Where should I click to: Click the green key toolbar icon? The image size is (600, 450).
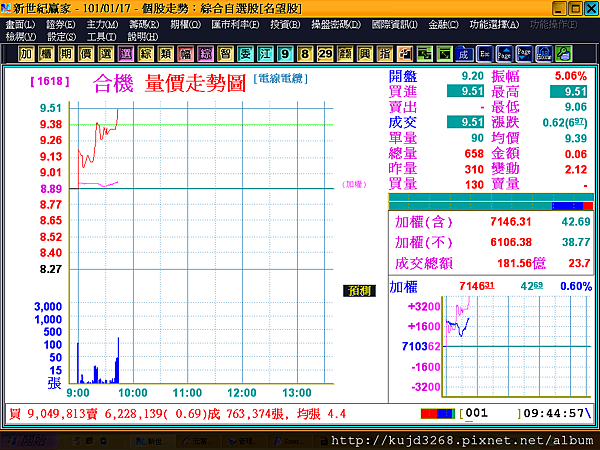(564, 54)
